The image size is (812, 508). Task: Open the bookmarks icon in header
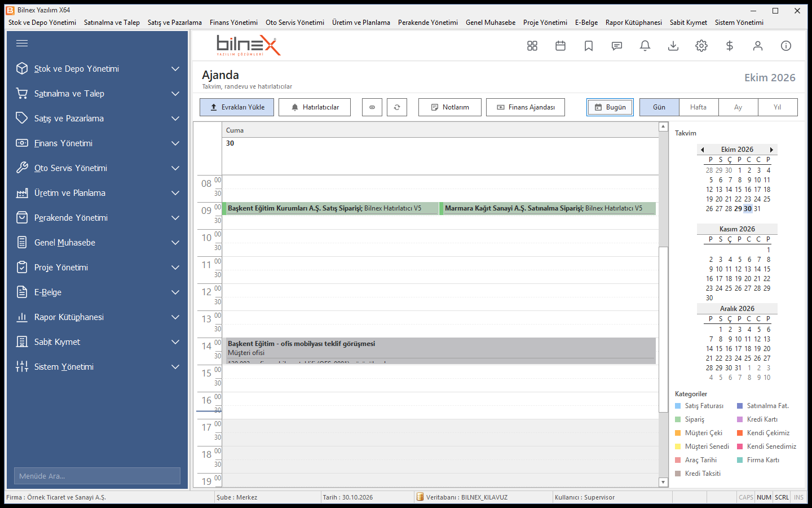(589, 46)
